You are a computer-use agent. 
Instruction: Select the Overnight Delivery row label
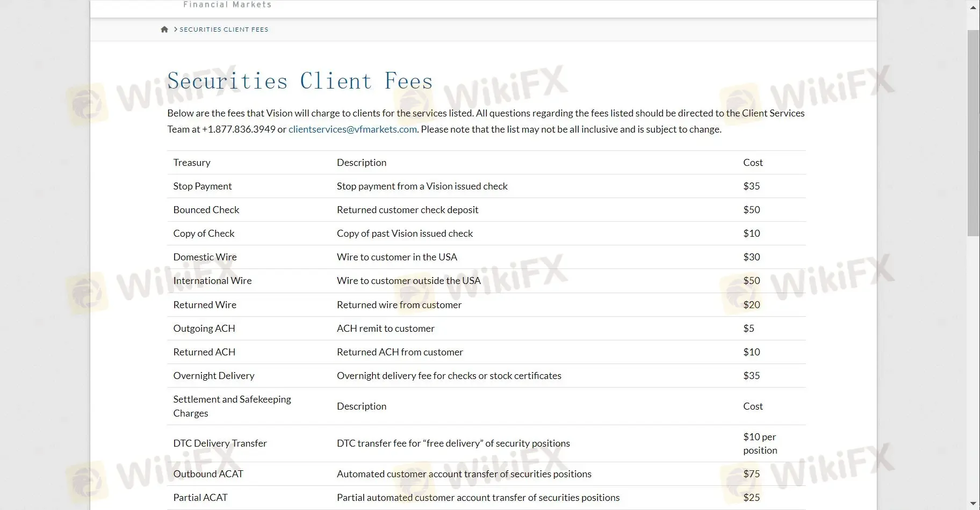point(214,376)
